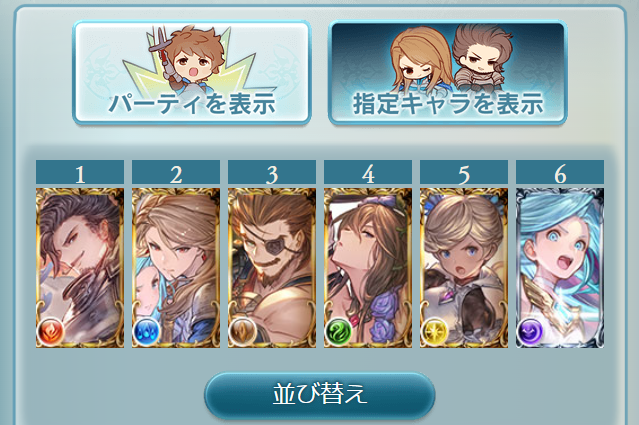Click the light element icon on card 5
This screenshot has height=425, width=639.
point(434,332)
